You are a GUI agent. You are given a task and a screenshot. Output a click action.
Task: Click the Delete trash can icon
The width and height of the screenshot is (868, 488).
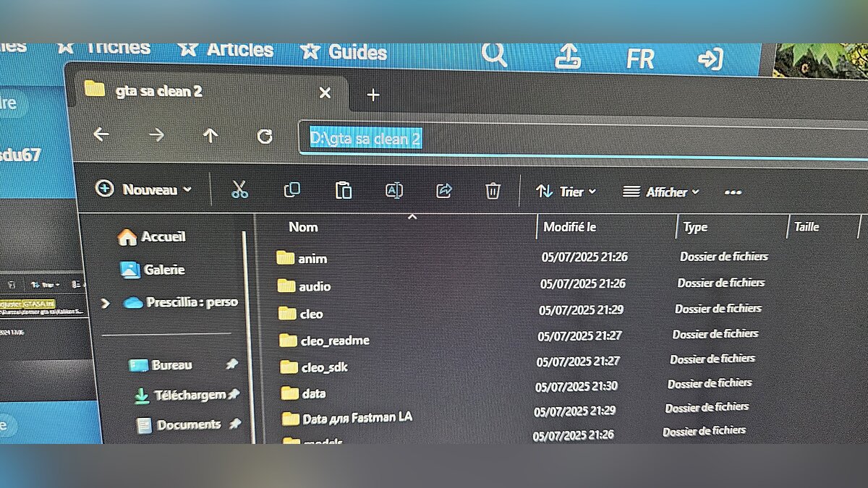pyautogui.click(x=493, y=191)
